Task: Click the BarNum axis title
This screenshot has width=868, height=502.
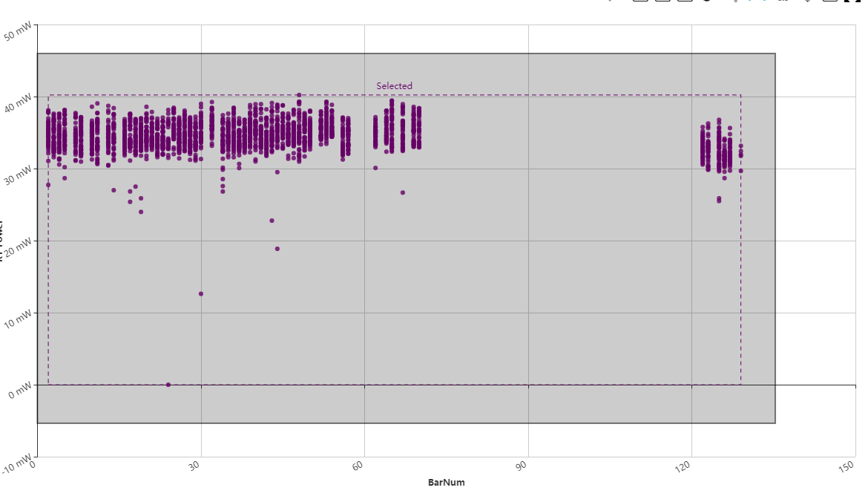Action: 445,482
